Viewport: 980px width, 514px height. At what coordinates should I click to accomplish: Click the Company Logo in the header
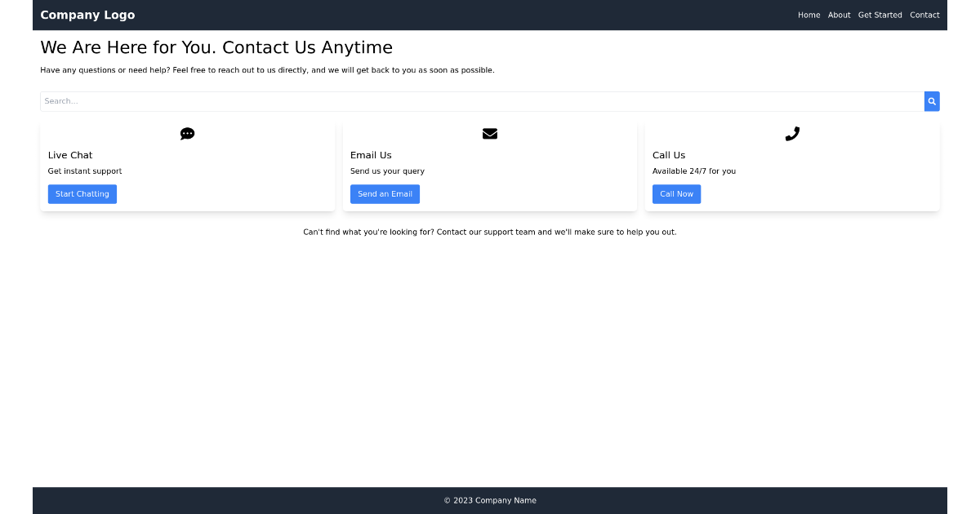(x=87, y=15)
